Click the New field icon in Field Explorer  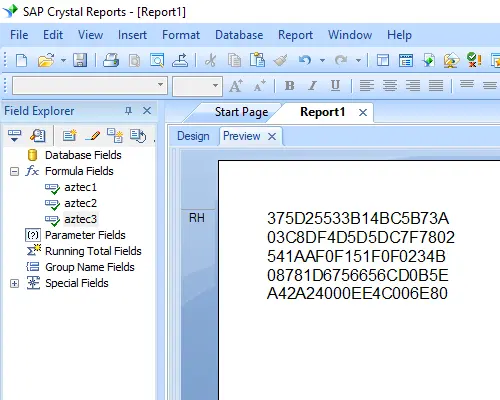point(69,135)
